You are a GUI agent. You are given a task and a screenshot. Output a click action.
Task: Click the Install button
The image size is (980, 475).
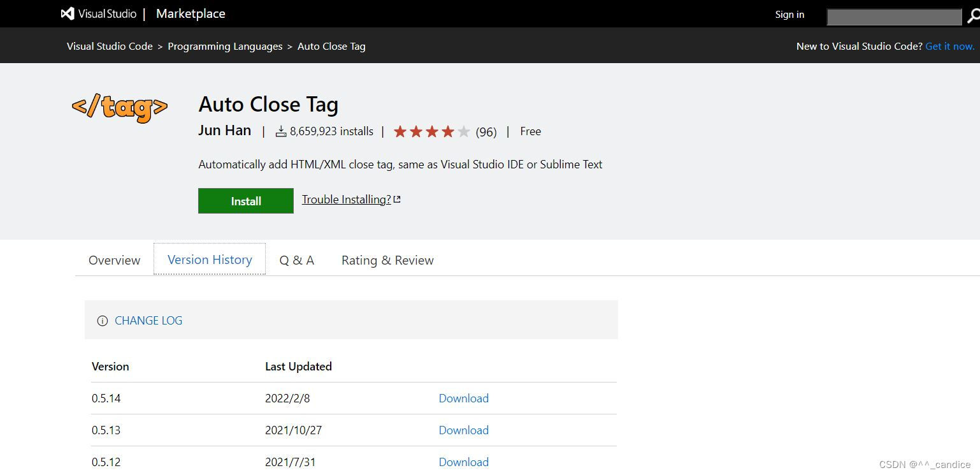(x=246, y=201)
